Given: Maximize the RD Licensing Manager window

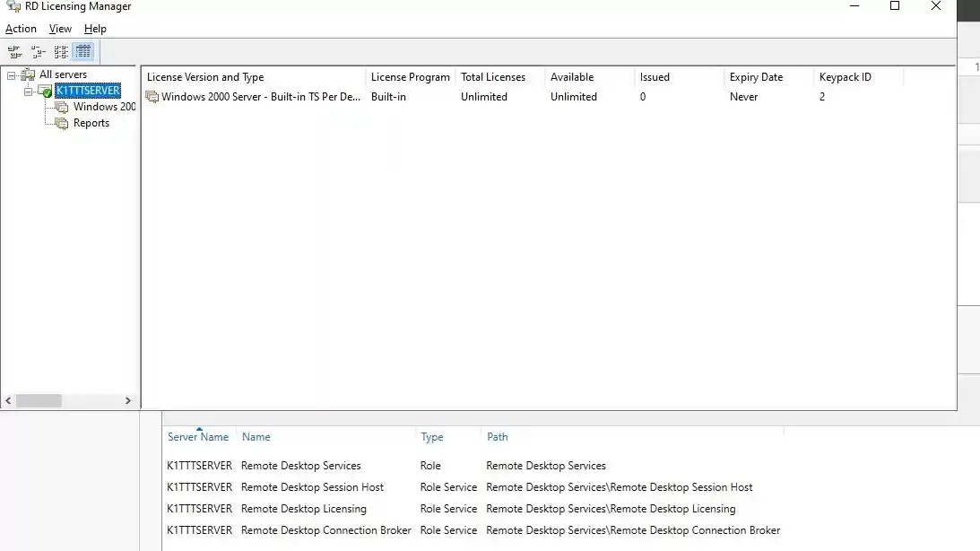Looking at the screenshot, I should 895,6.
